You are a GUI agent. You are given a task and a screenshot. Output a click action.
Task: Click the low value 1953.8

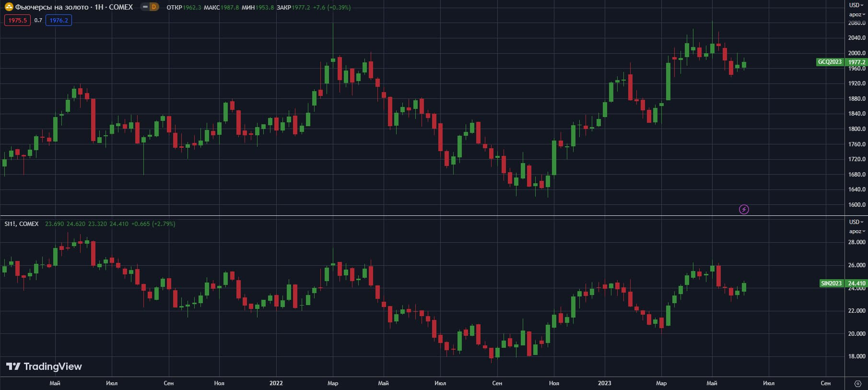pos(265,7)
